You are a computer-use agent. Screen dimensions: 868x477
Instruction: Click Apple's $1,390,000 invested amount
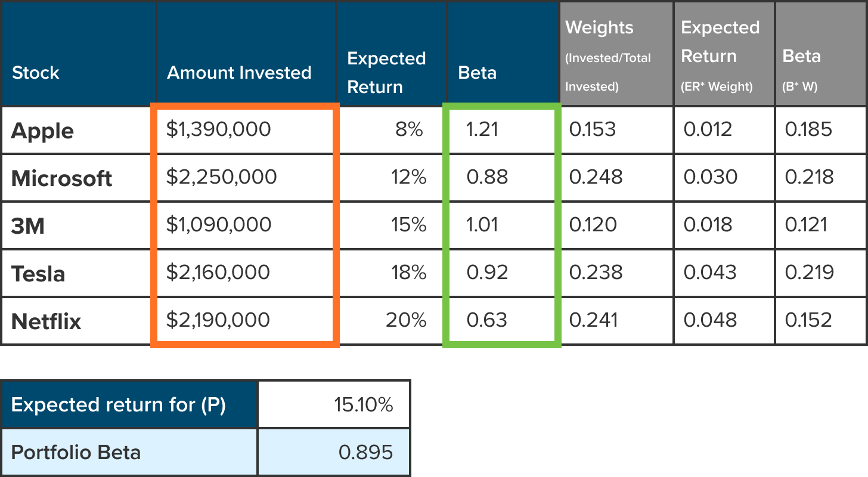(218, 129)
